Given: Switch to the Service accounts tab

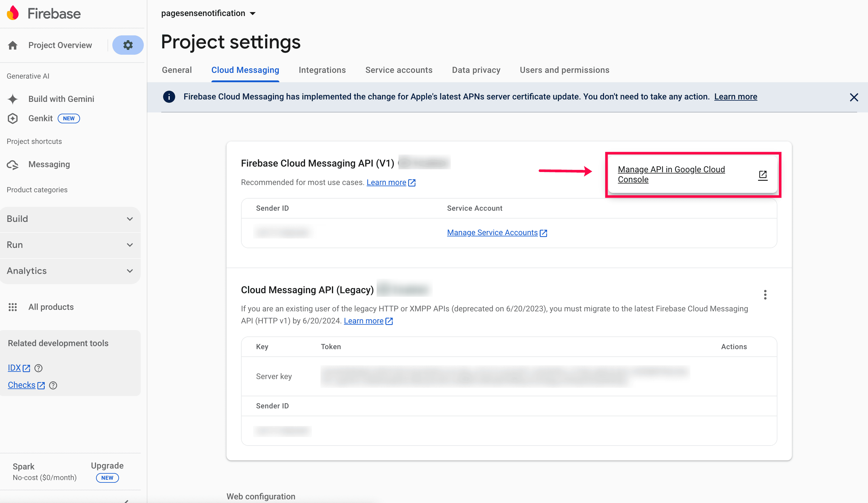Looking at the screenshot, I should coord(399,70).
